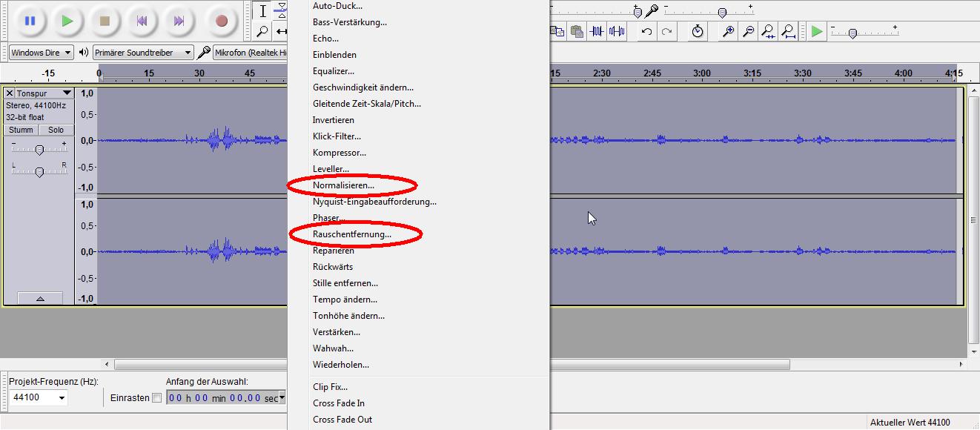Click the Fit project in window icon
The width and height of the screenshot is (980, 430).
click(789, 31)
